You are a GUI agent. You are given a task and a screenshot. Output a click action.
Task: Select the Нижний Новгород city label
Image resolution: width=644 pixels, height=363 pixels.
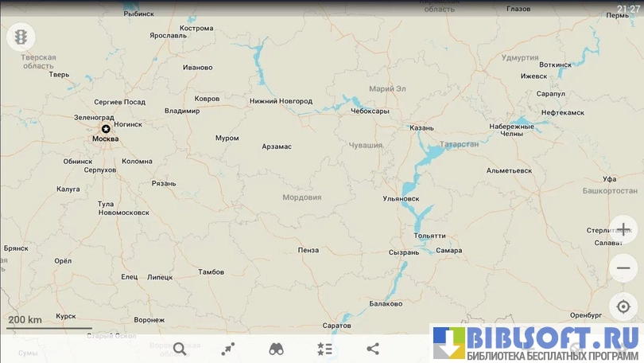pyautogui.click(x=281, y=101)
